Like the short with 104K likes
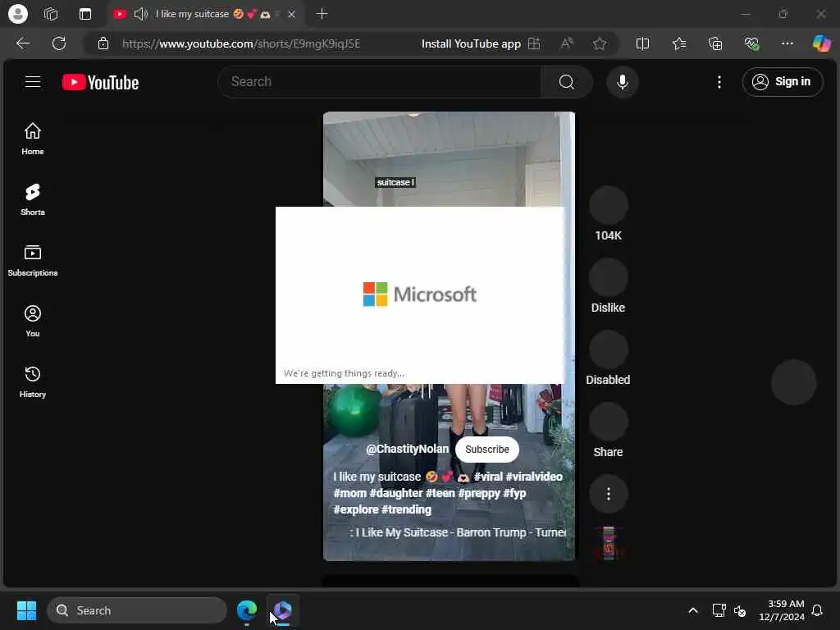The width and height of the screenshot is (840, 630). [608, 205]
